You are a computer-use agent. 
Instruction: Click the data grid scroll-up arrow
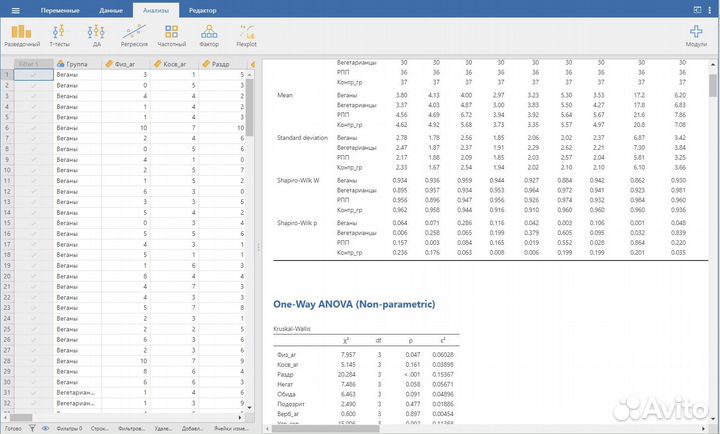tap(250, 74)
